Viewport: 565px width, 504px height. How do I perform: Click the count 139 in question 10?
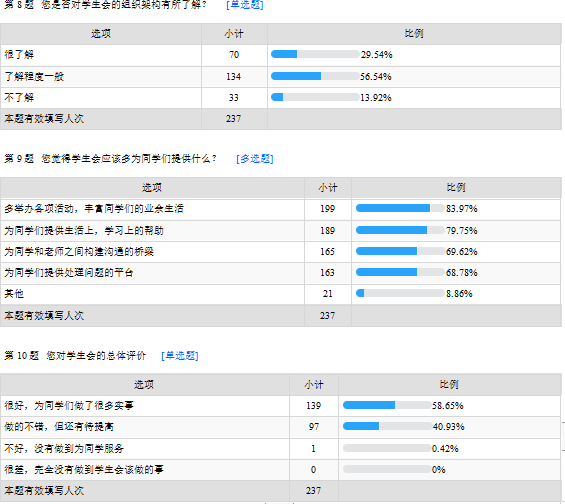click(313, 406)
